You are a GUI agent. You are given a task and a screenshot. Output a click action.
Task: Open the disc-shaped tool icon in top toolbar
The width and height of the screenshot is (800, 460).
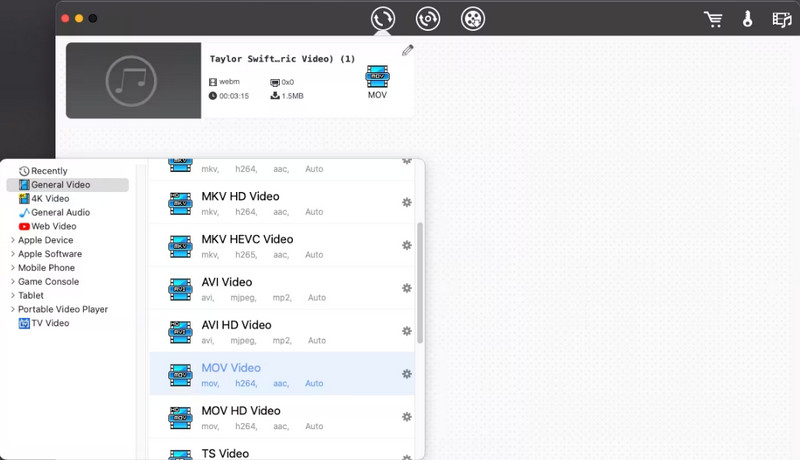[x=428, y=18]
